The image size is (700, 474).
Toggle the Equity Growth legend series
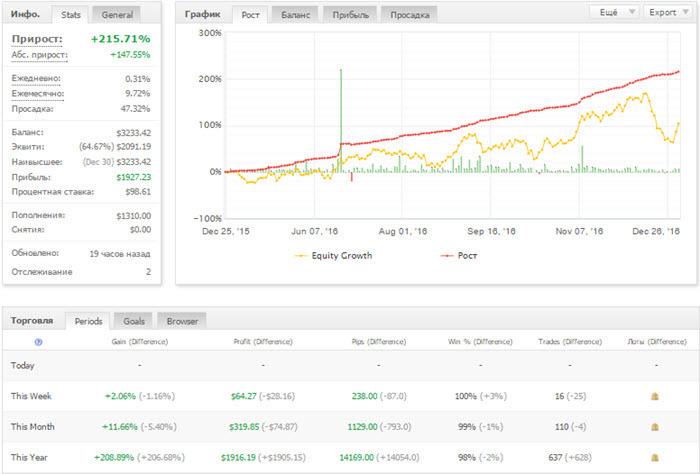[333, 256]
